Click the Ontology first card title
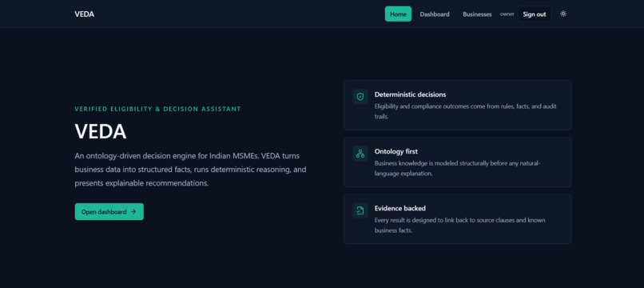Screen dimensions: 644x288 point(396,151)
